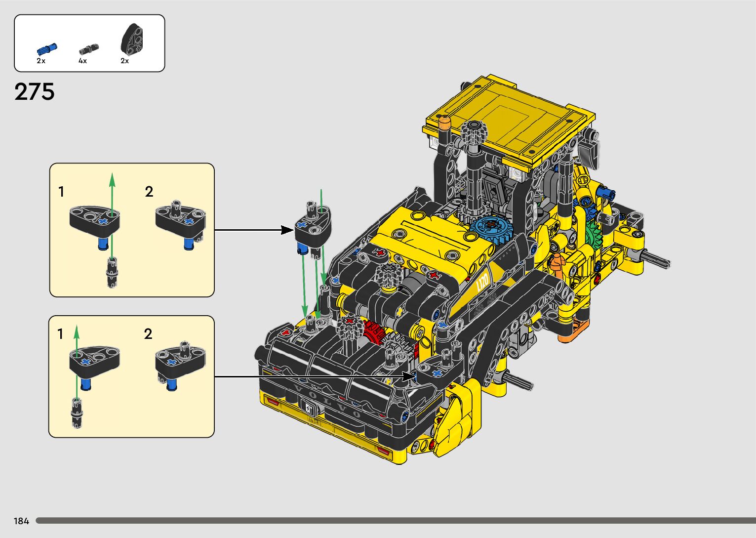Click the gray axle sticking out at far right
Viewport: 756px width, 538px height.
pos(657,259)
